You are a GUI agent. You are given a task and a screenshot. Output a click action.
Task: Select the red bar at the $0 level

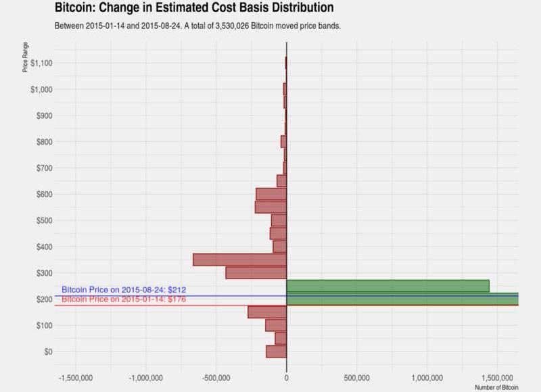coord(277,351)
